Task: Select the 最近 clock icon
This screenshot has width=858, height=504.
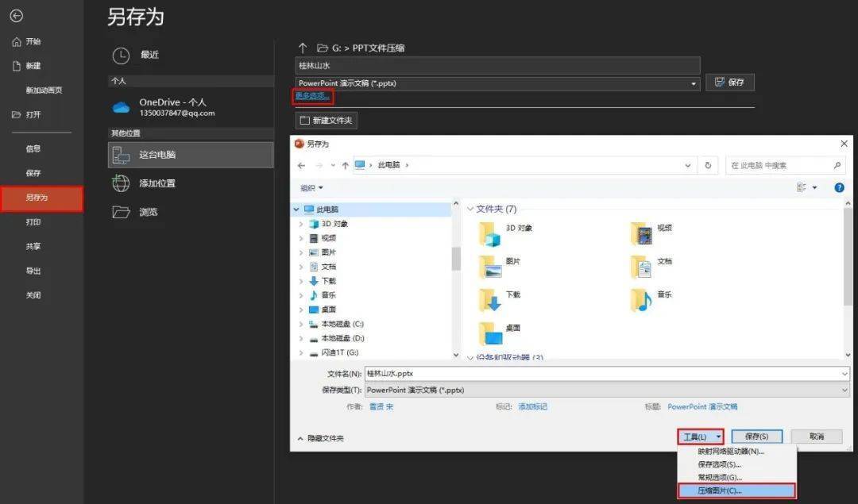Action: (x=121, y=56)
